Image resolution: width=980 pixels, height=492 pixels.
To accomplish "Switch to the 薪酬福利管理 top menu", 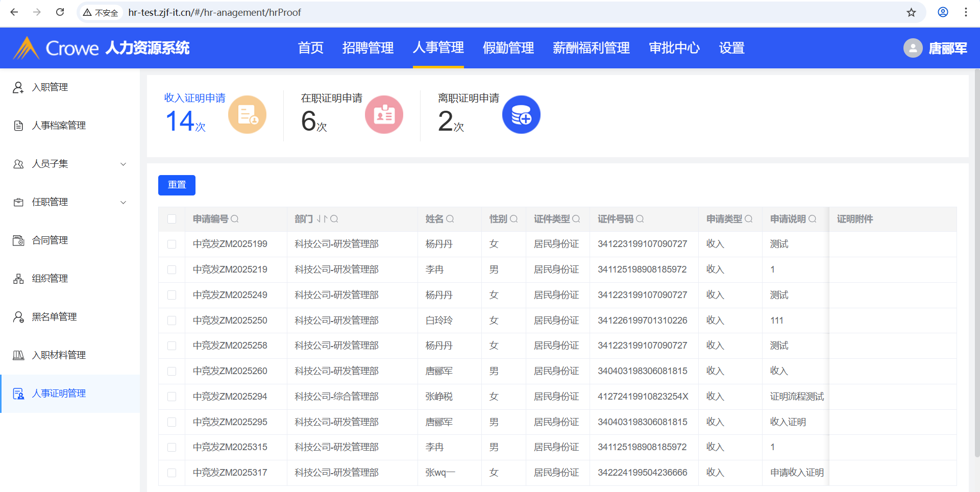I will point(591,48).
